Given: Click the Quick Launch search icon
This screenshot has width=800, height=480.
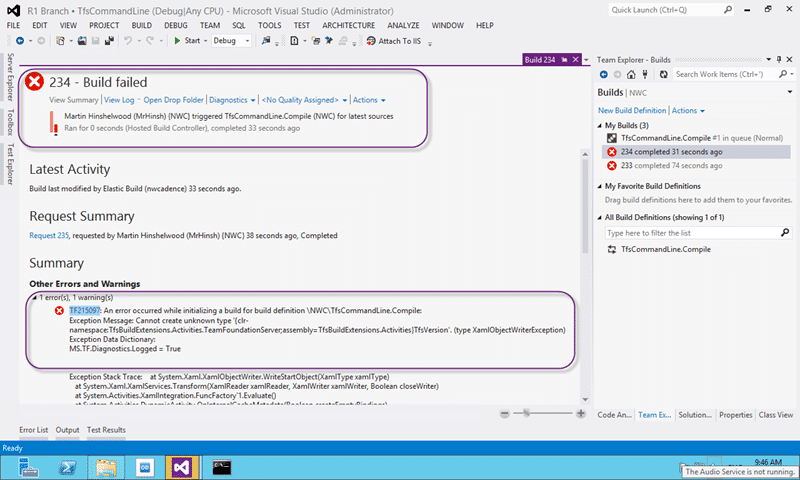Looking at the screenshot, I should [728, 10].
